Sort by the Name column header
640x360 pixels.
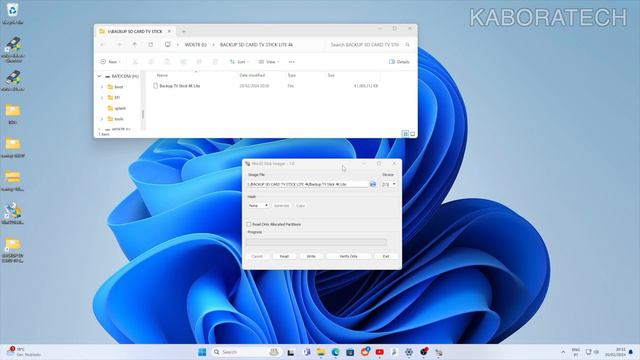pos(162,76)
